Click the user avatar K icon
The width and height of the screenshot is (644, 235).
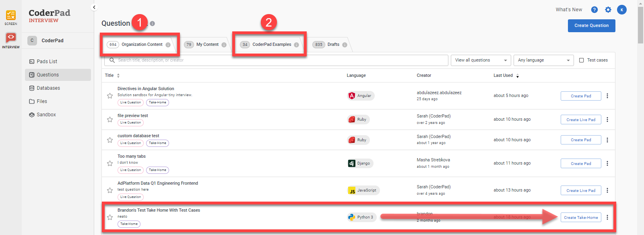(x=621, y=10)
